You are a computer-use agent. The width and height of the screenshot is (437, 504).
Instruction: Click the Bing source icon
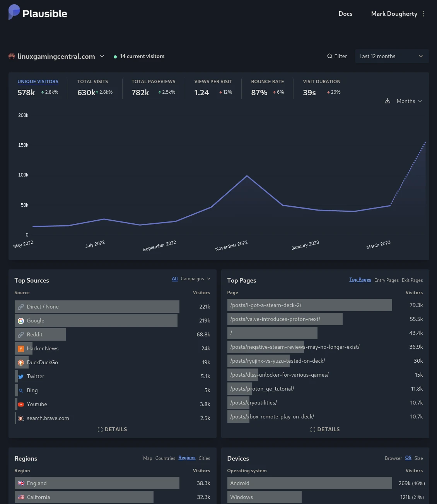pos(21,390)
